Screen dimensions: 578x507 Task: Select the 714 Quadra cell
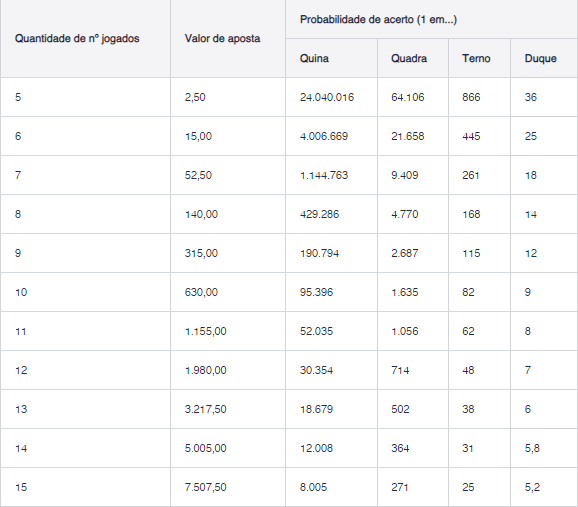[413, 370]
